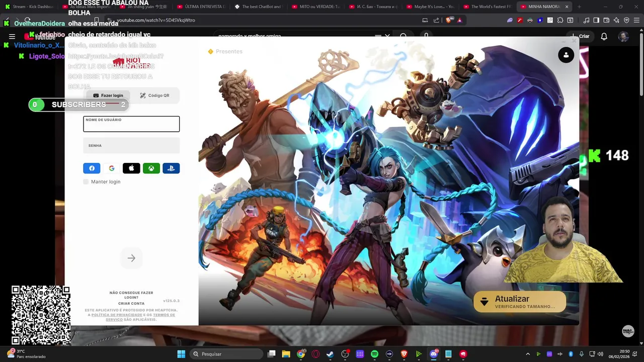Click the Criar conta link
Image resolution: width=644 pixels, height=362 pixels.
click(131, 304)
